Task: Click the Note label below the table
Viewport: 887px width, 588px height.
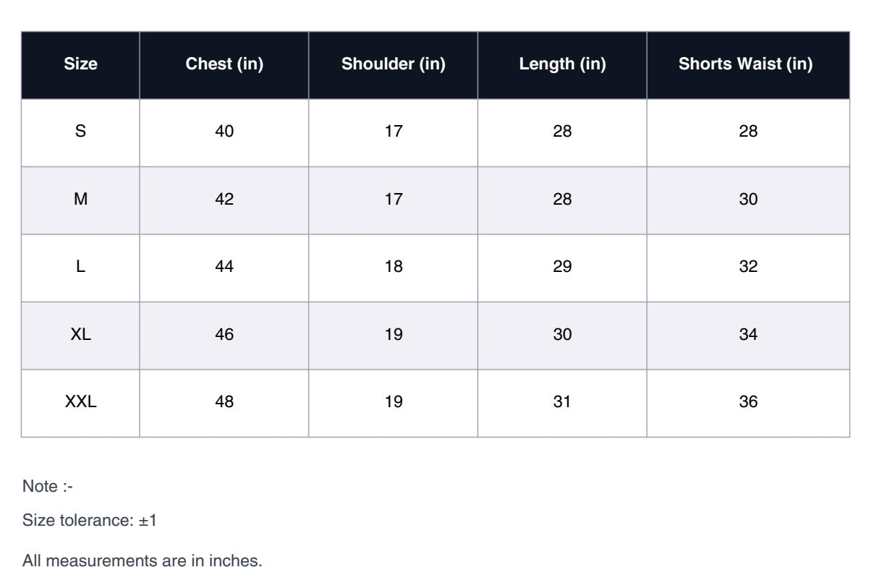Action: click(48, 487)
